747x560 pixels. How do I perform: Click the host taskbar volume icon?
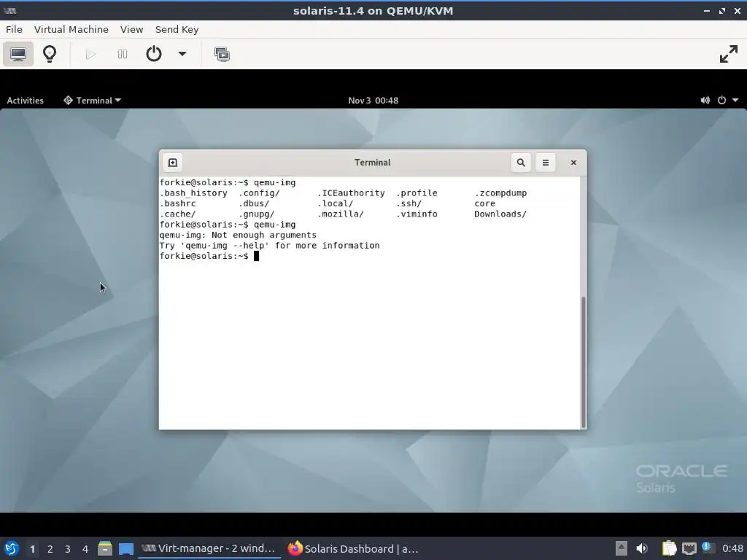(x=642, y=548)
